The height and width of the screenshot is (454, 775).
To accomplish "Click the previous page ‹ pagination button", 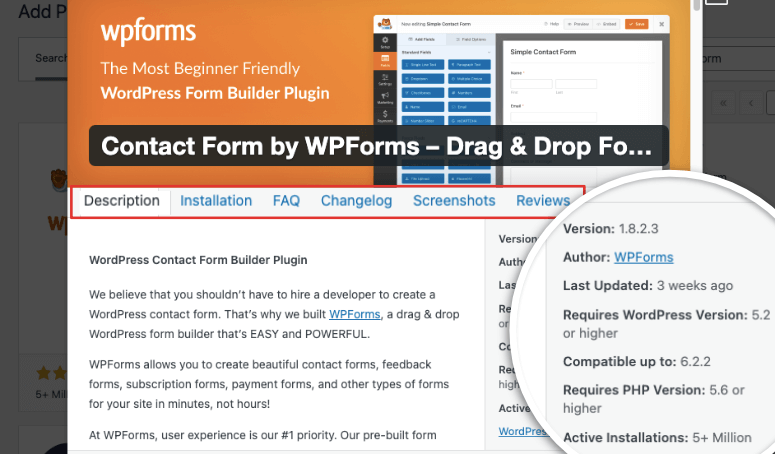I will (x=751, y=103).
